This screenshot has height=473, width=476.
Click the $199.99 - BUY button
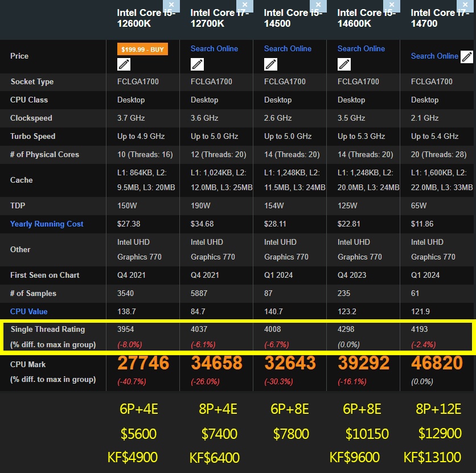(x=143, y=49)
